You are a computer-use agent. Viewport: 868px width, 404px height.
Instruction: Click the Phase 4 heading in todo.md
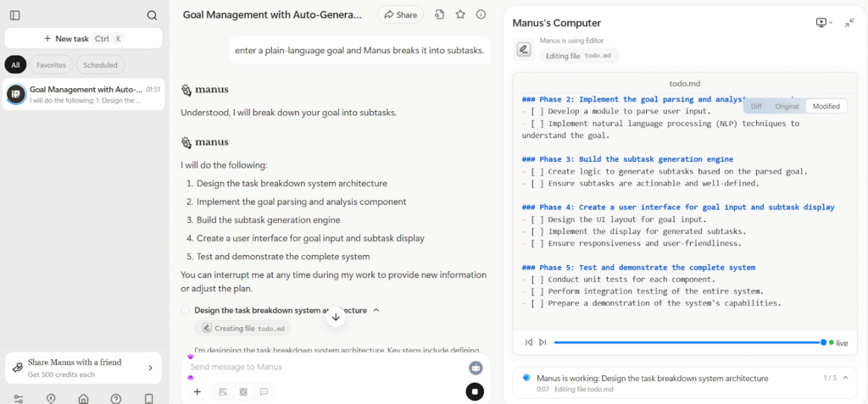(x=678, y=207)
